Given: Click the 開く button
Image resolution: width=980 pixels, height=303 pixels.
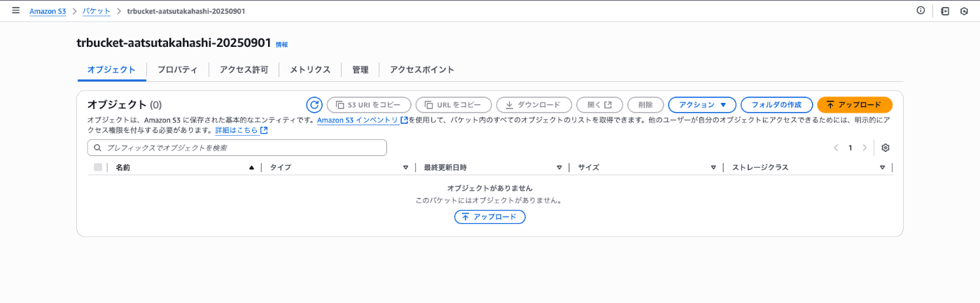Looking at the screenshot, I should [600, 105].
